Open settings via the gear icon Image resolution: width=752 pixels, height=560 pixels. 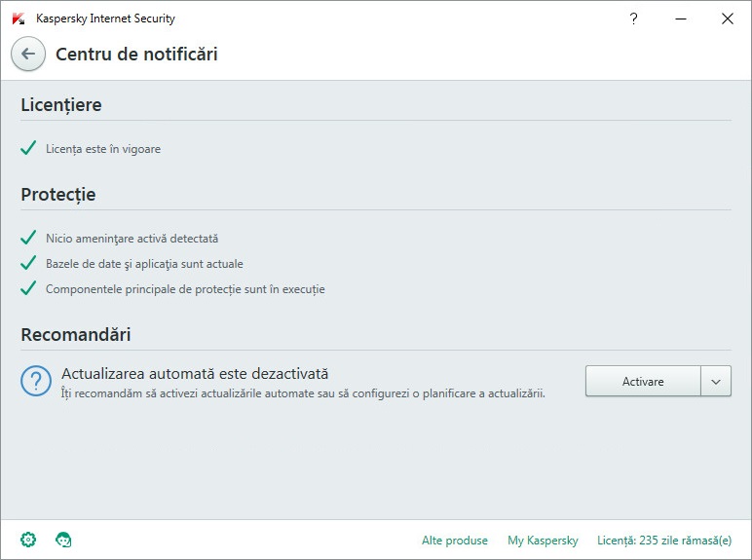click(28, 539)
